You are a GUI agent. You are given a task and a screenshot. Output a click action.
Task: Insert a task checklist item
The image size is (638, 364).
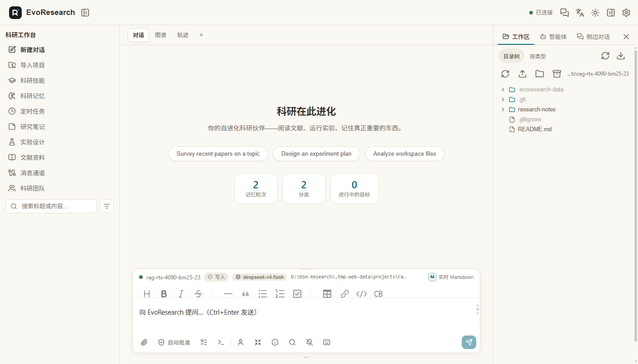[297, 294]
